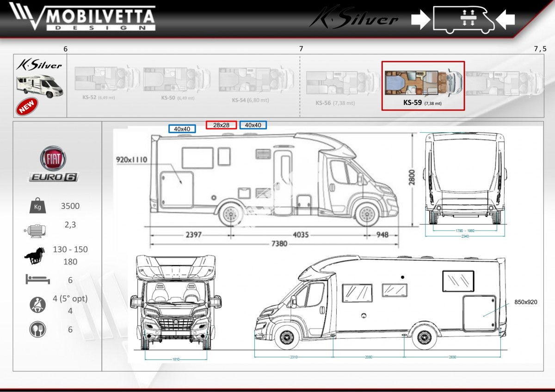
Task: Click the red 28x28 skylight label
Action: click(x=222, y=125)
